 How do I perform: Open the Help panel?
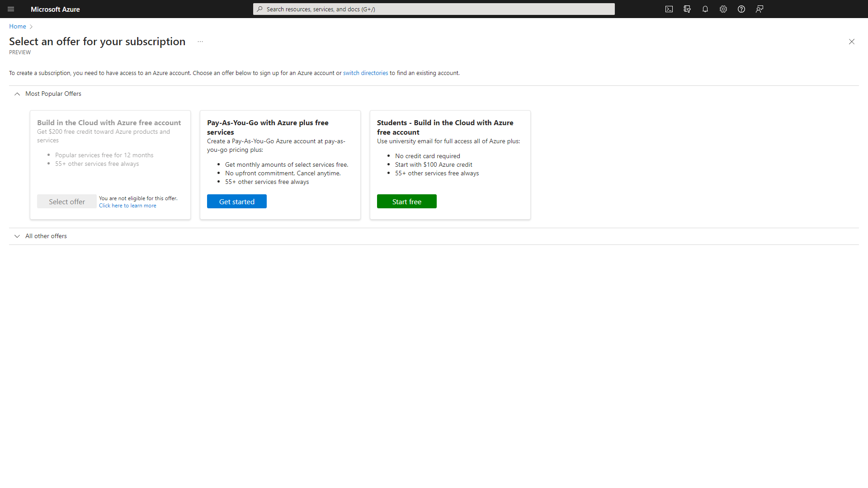pos(741,9)
